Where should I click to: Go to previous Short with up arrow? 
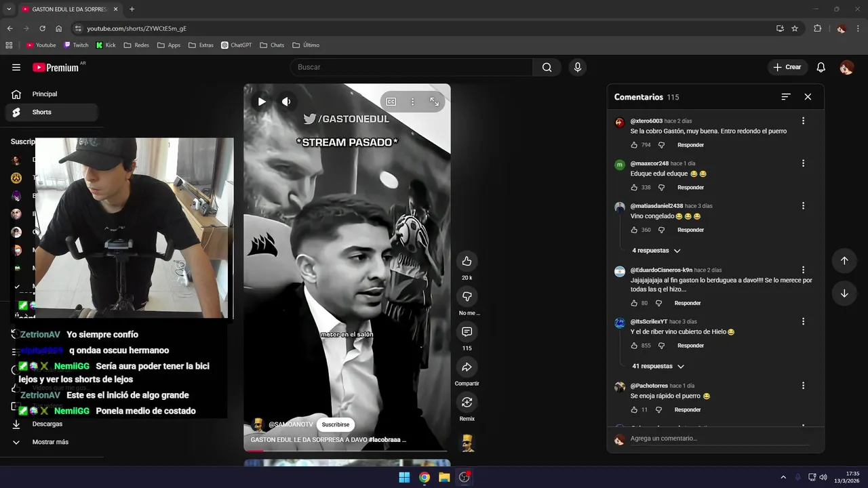(x=844, y=261)
